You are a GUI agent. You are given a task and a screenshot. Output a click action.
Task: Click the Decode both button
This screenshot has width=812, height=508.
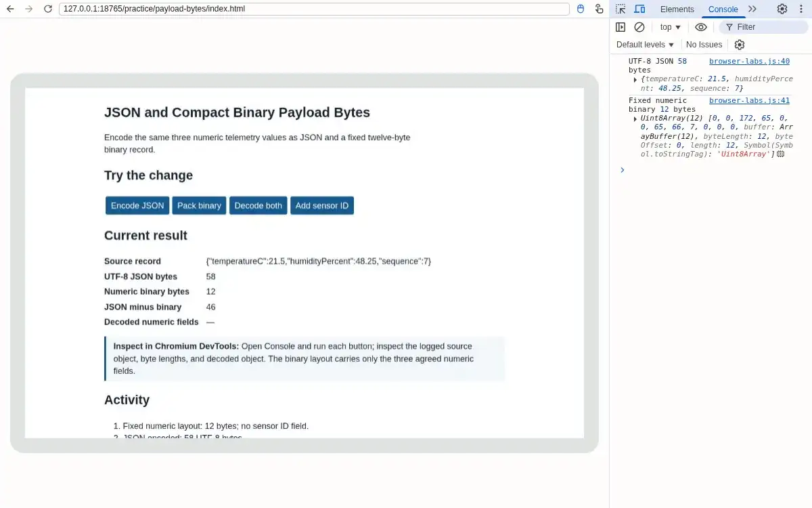pyautogui.click(x=258, y=205)
